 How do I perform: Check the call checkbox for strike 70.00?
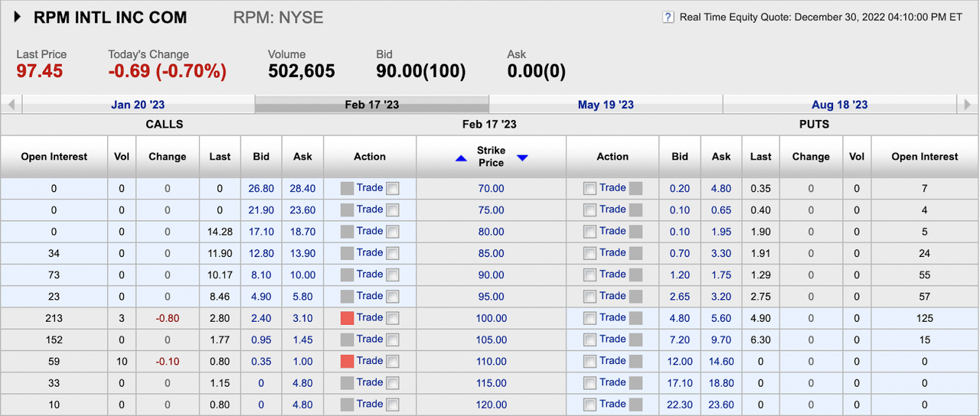(x=393, y=189)
